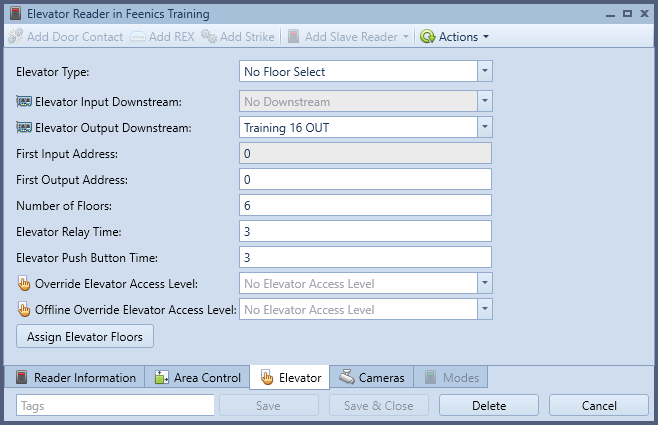Open the Cameras tab
This screenshot has width=658, height=425.
(x=371, y=377)
